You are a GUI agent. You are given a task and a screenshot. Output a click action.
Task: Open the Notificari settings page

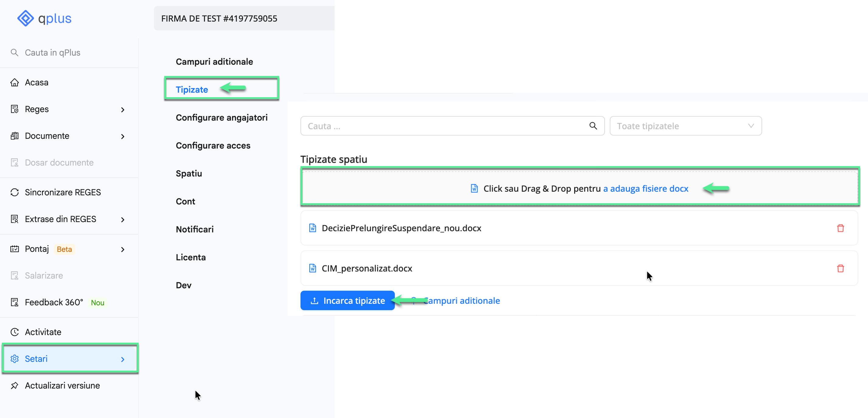click(x=194, y=229)
